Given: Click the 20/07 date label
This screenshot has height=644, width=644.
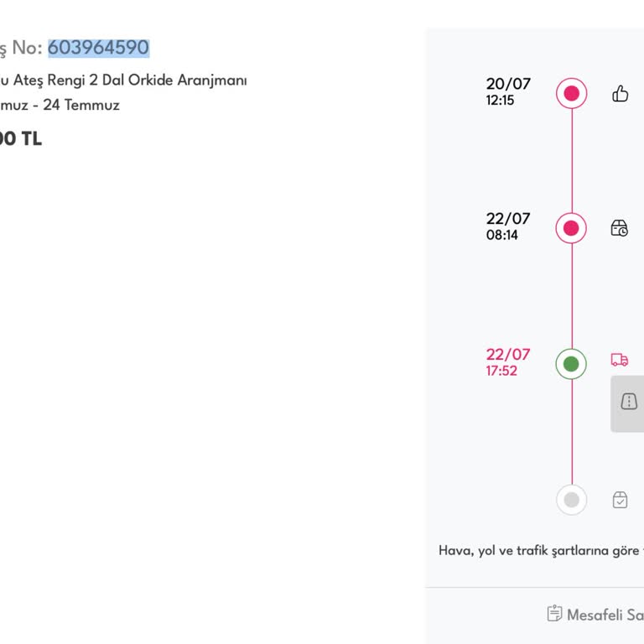Looking at the screenshot, I should point(508,84).
